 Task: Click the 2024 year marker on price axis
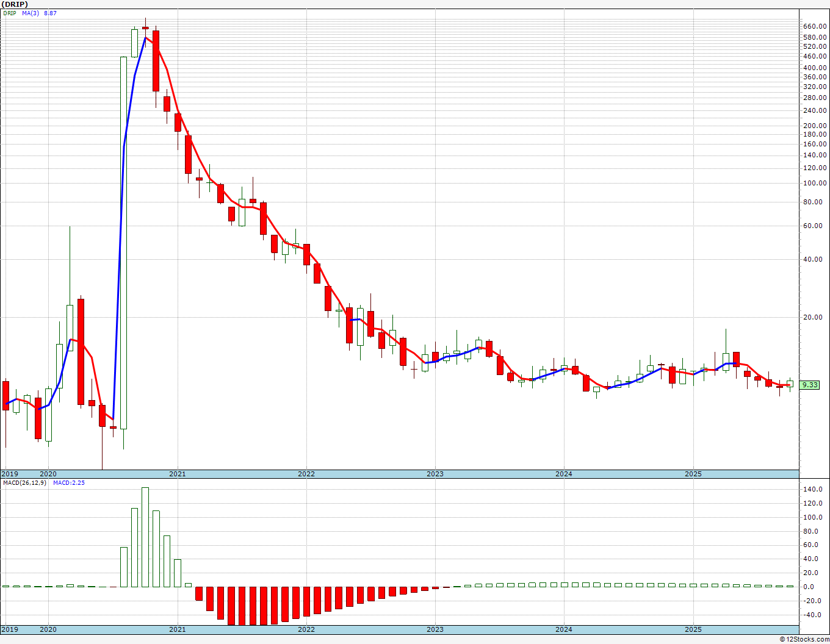pos(564,474)
